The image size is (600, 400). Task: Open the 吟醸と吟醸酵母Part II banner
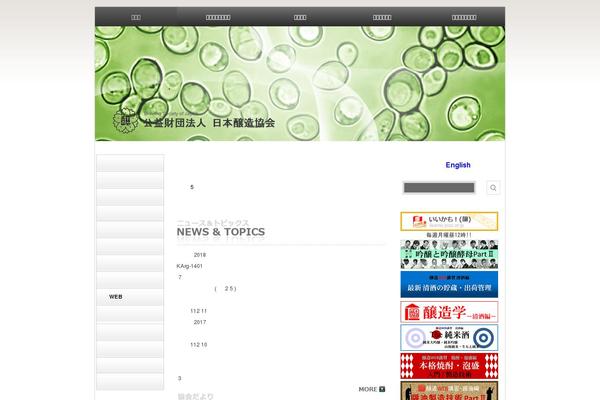(449, 254)
